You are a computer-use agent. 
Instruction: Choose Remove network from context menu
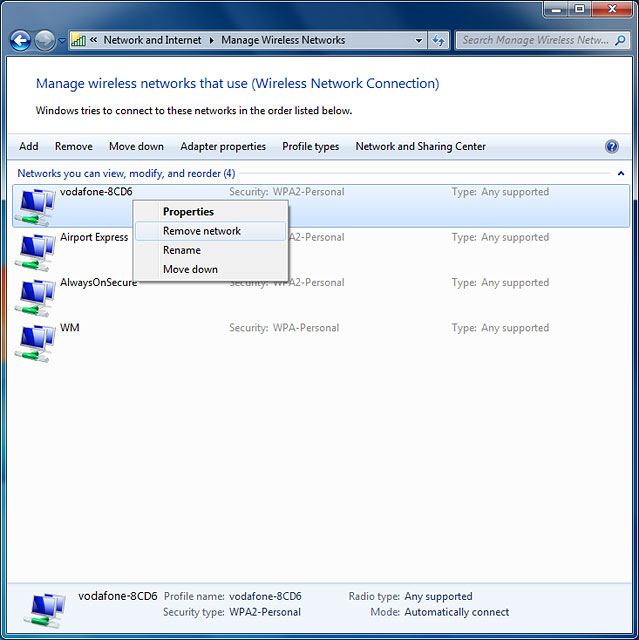(201, 231)
